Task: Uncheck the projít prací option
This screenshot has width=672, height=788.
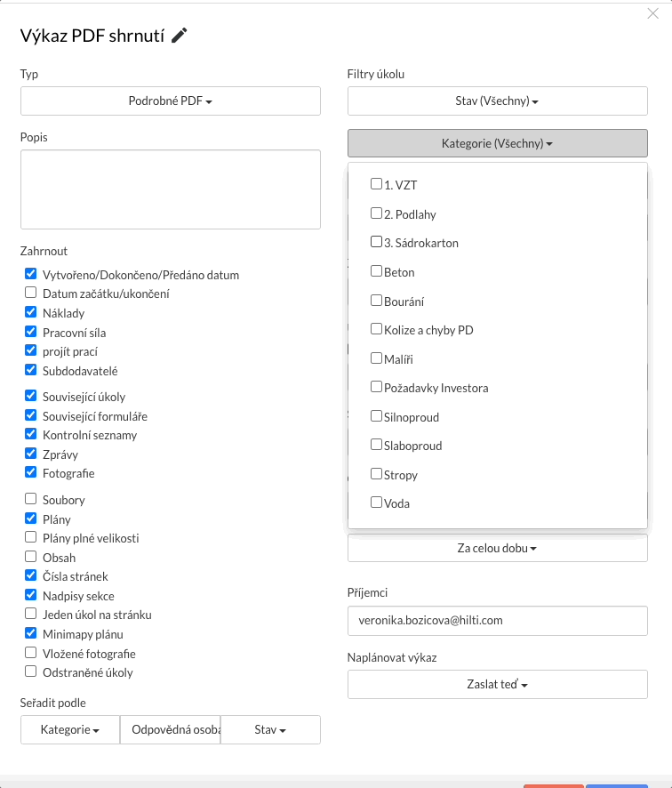Action: coord(30,350)
